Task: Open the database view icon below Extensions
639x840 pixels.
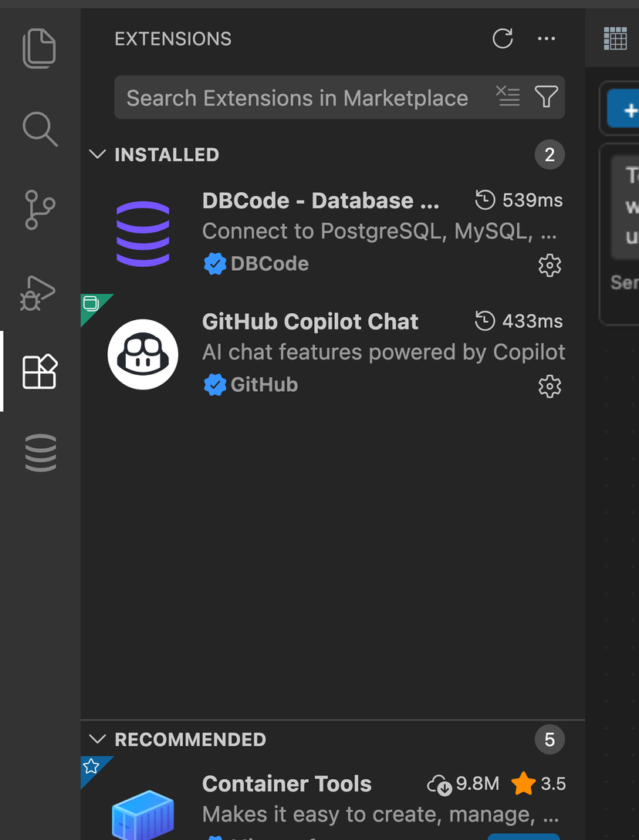Action: coord(39,453)
